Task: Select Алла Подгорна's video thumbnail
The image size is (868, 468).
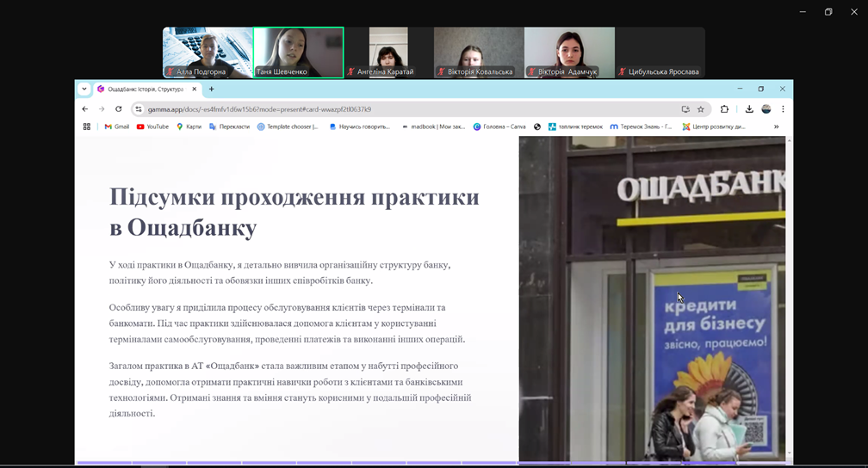Action: click(208, 52)
